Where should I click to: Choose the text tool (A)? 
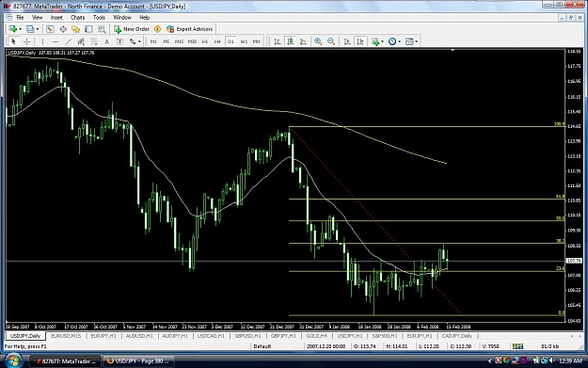(x=106, y=41)
